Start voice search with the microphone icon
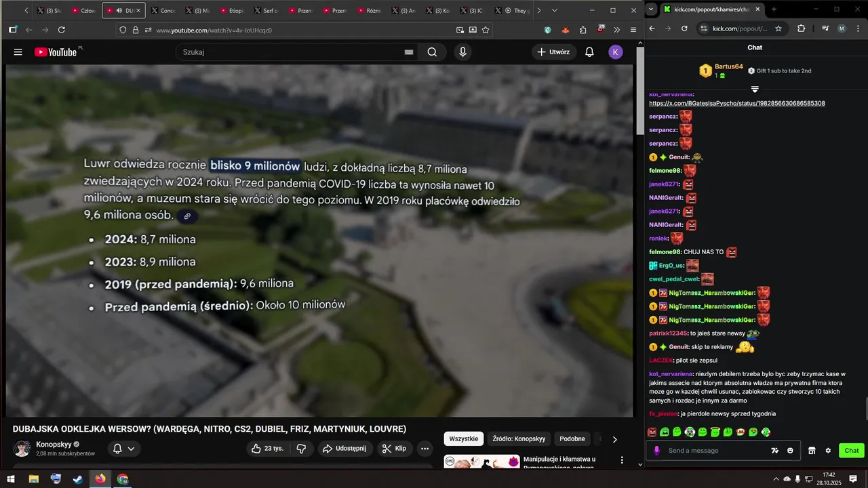The width and height of the screenshot is (868, 488). click(x=462, y=52)
